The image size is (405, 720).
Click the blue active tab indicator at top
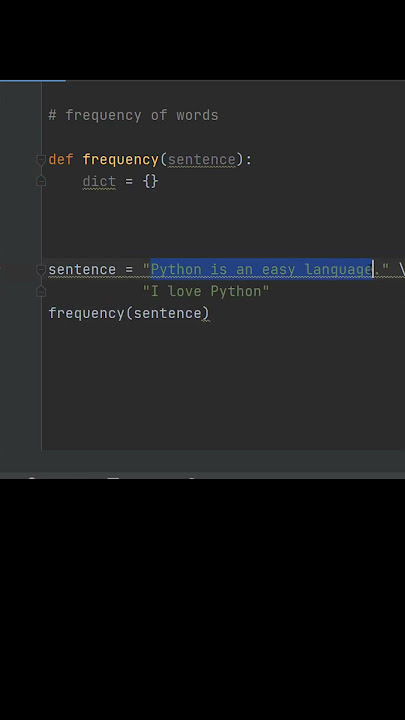pyautogui.click(x=33, y=81)
